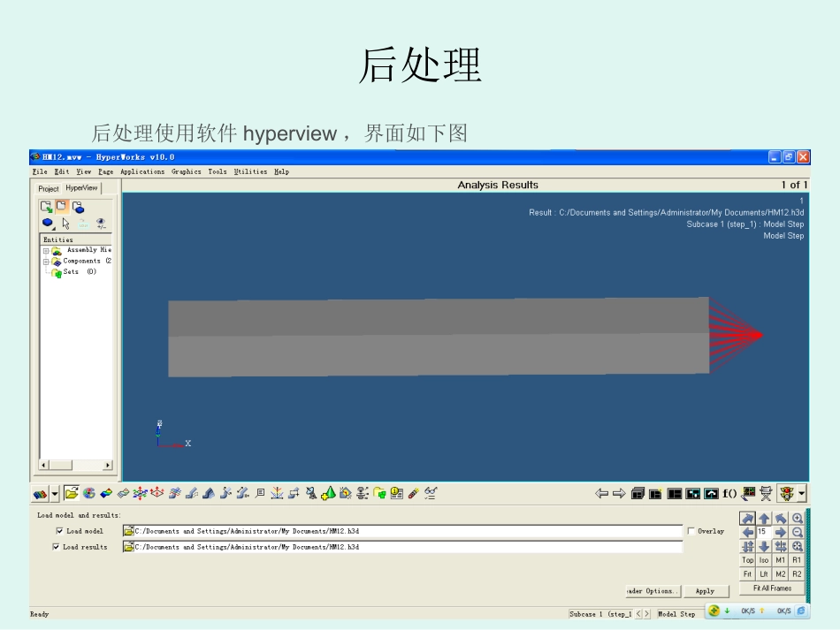Image resolution: width=840 pixels, height=630 pixels.
Task: Zoom out with the minus magnifier
Action: point(798,532)
